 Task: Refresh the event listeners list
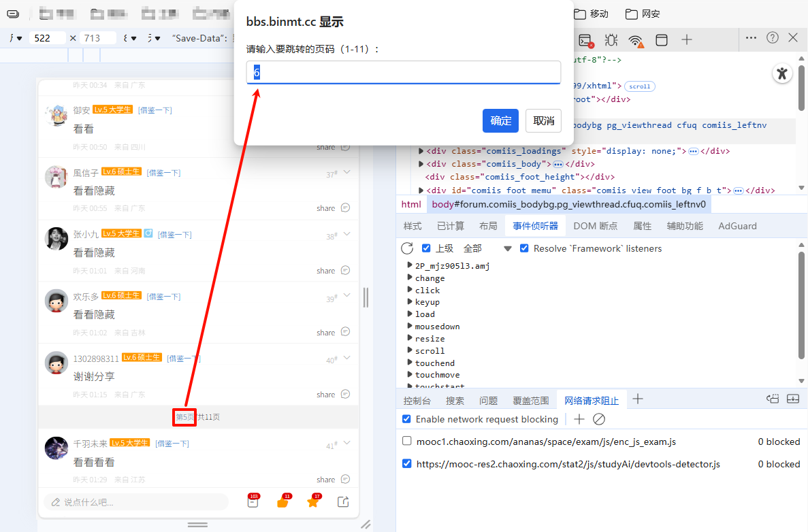pyautogui.click(x=407, y=248)
